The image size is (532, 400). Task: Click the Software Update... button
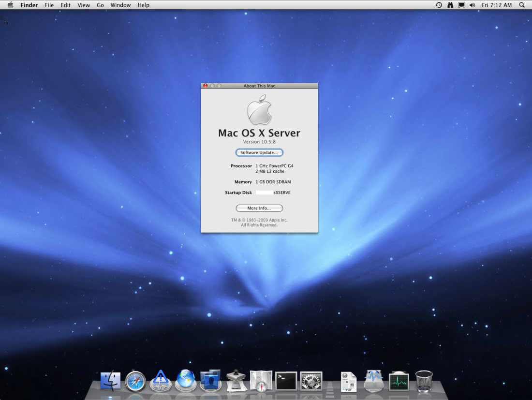point(259,152)
